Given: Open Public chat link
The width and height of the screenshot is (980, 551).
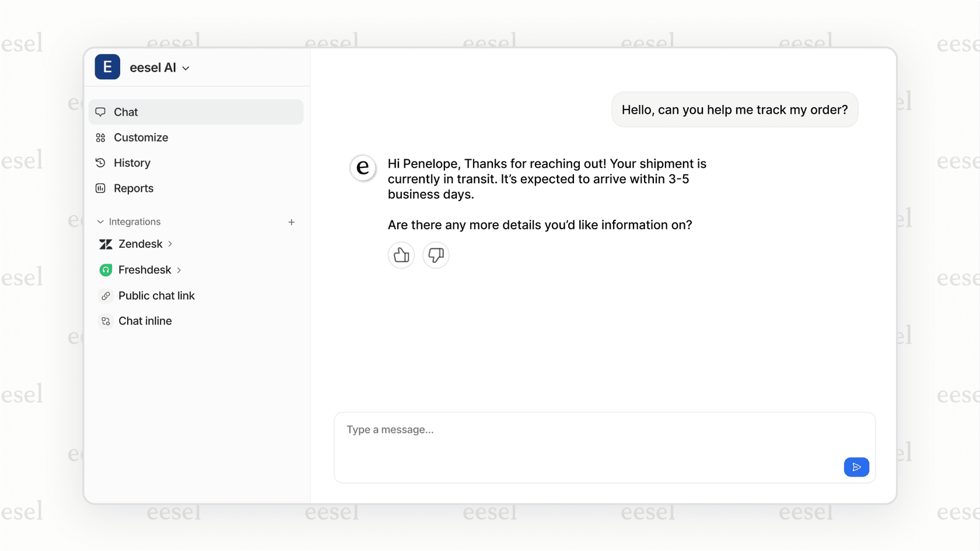Looking at the screenshot, I should click(x=156, y=296).
